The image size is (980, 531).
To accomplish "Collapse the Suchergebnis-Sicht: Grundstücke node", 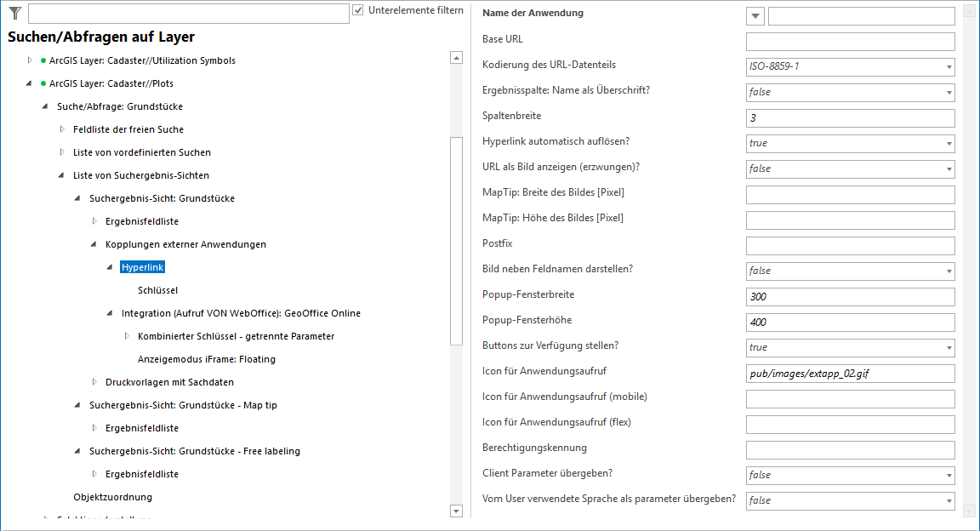I will click(x=77, y=197).
